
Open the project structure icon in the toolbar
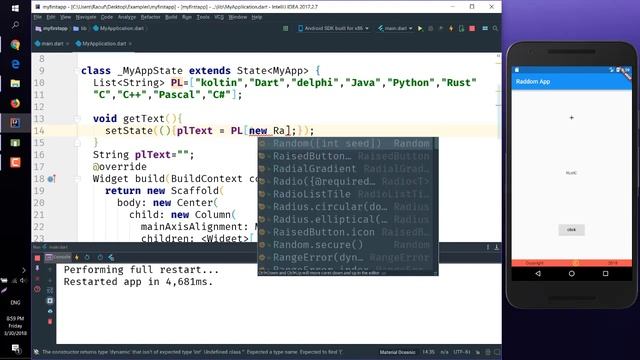click(485, 29)
